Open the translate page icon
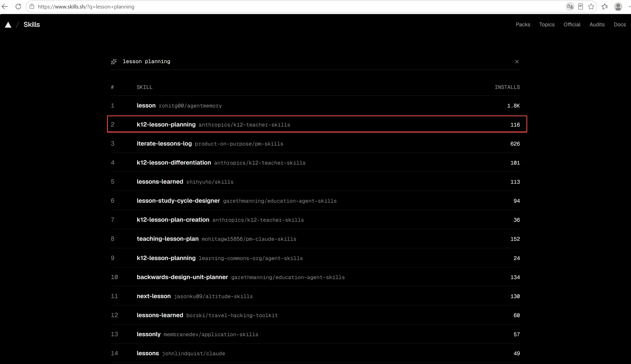Screen dimensions: 631x364 pyautogui.click(x=570, y=7)
